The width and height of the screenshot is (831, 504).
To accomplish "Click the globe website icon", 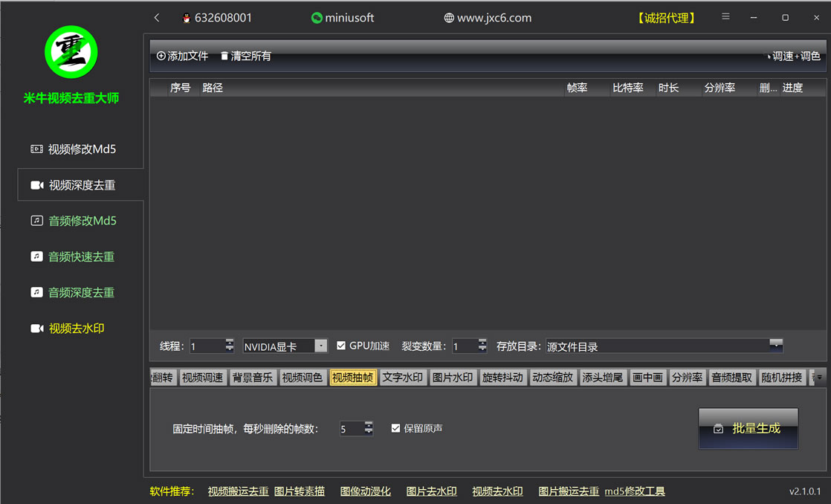I will click(x=449, y=19).
